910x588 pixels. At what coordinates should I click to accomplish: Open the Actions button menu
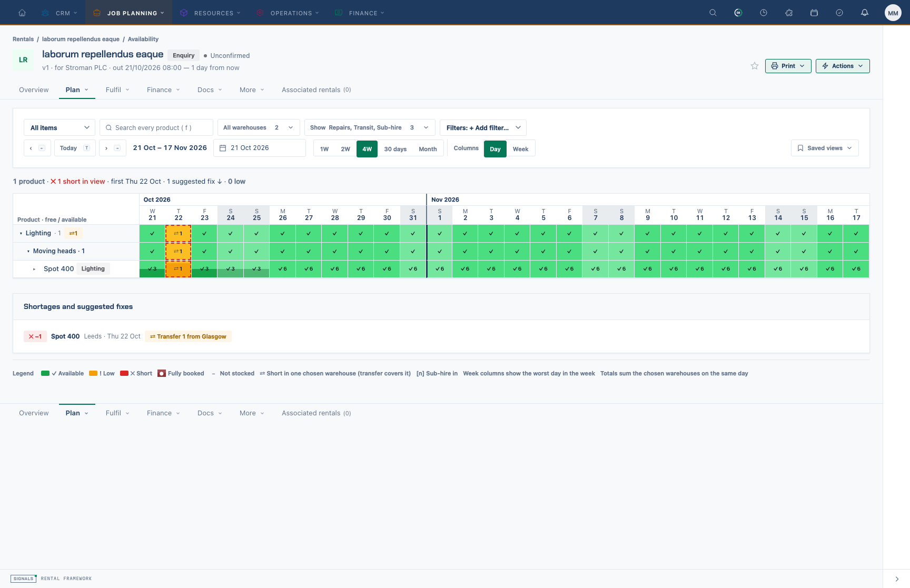pyautogui.click(x=843, y=66)
